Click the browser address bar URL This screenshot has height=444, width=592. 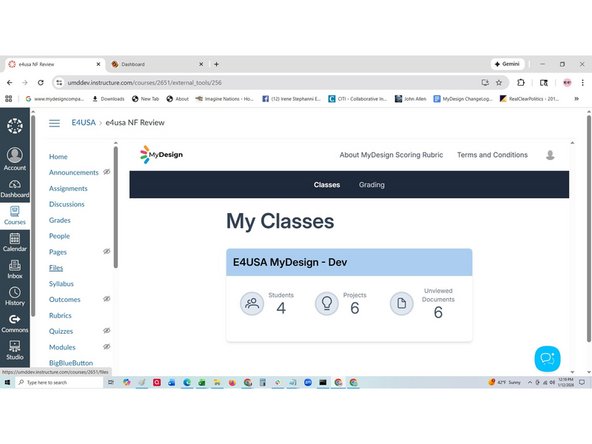pyautogui.click(x=144, y=83)
